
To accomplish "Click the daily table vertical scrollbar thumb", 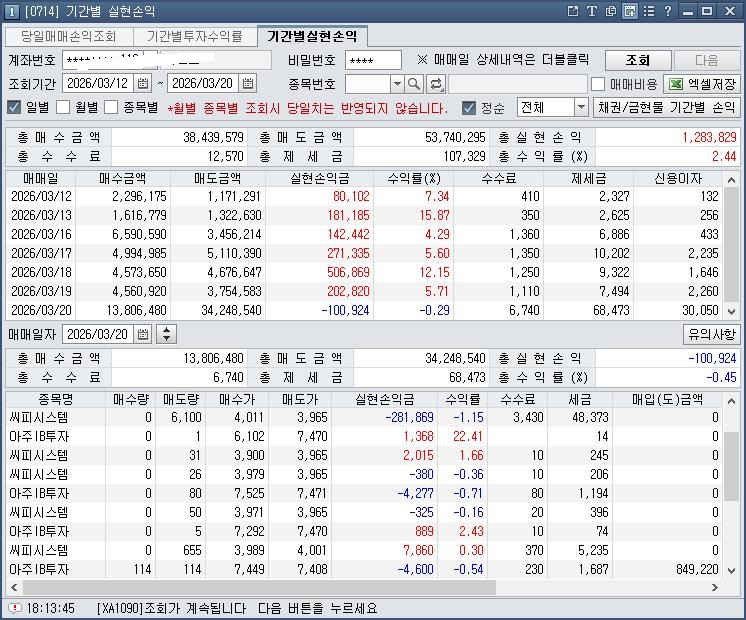I will (x=731, y=244).
